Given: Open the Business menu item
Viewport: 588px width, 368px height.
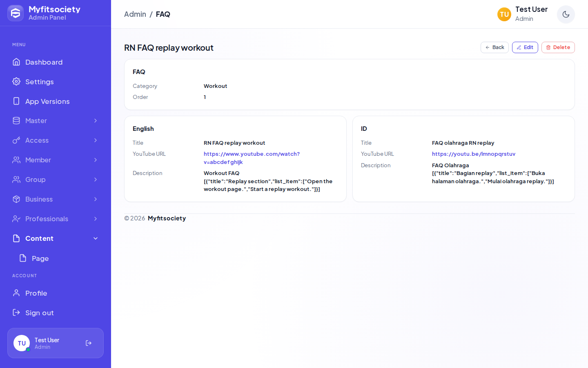Looking at the screenshot, I should click(x=56, y=199).
